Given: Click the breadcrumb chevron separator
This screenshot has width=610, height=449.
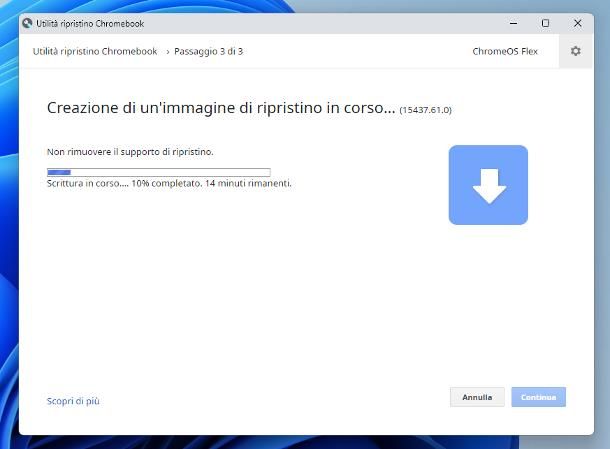Looking at the screenshot, I should [x=168, y=52].
